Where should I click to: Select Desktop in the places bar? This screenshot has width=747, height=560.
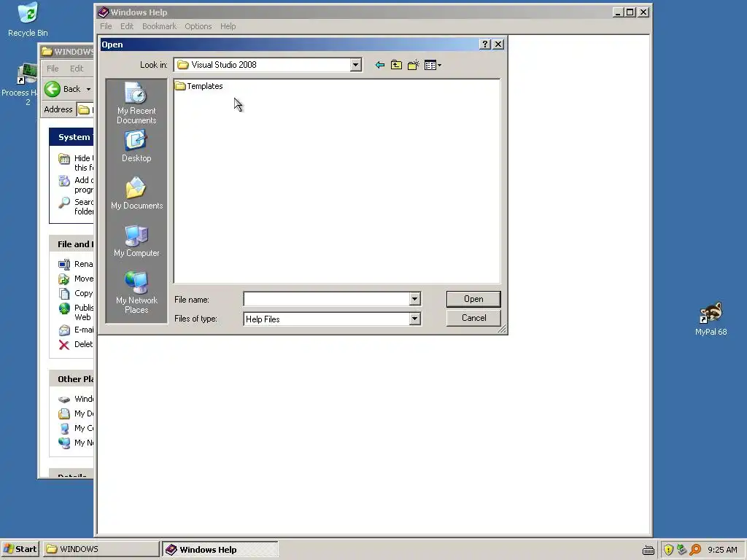(136, 146)
